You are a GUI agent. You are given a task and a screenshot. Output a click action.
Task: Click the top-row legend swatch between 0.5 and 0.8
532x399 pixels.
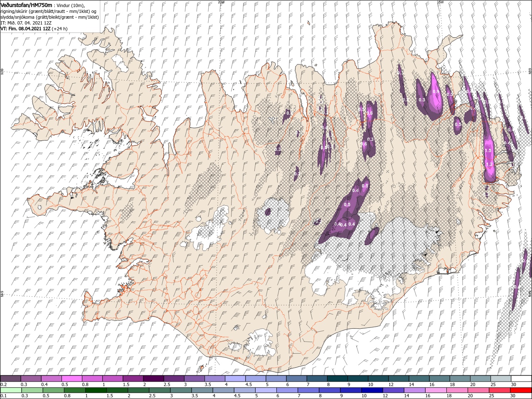pos(72,379)
